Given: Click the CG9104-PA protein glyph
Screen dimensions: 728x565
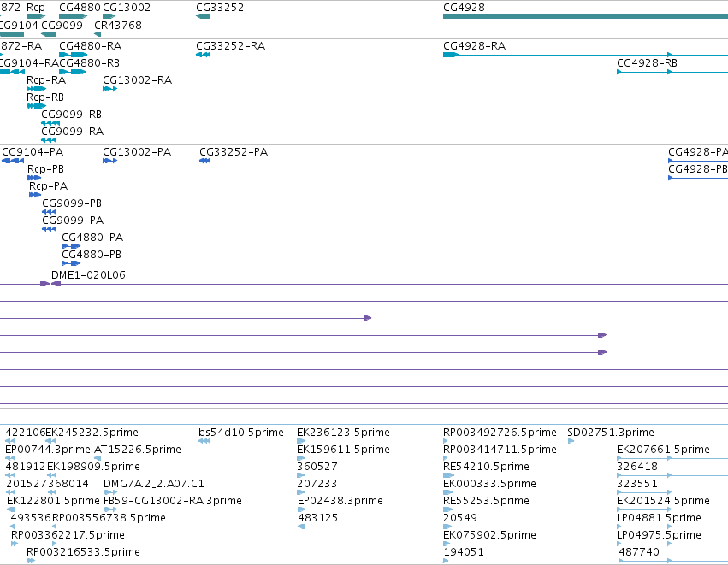Looking at the screenshot, I should [x=13, y=161].
